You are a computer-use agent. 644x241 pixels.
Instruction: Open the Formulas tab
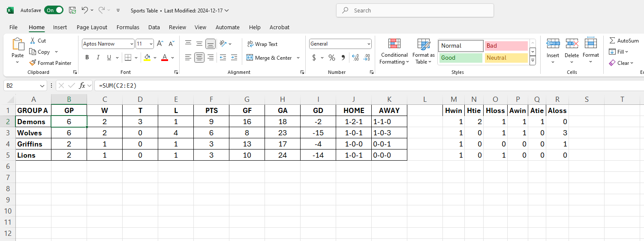pyautogui.click(x=128, y=27)
